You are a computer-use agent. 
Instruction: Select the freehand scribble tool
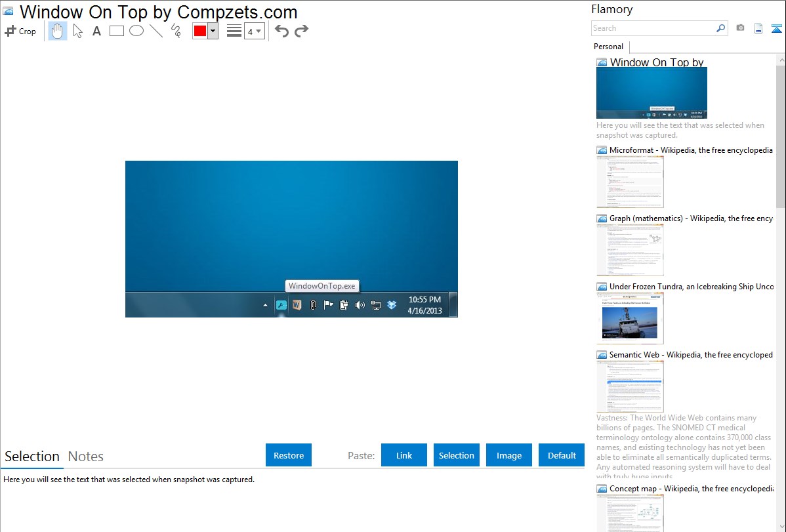coord(176,31)
